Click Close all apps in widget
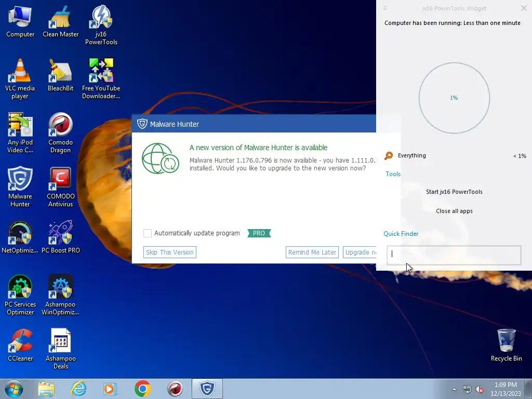 point(454,211)
